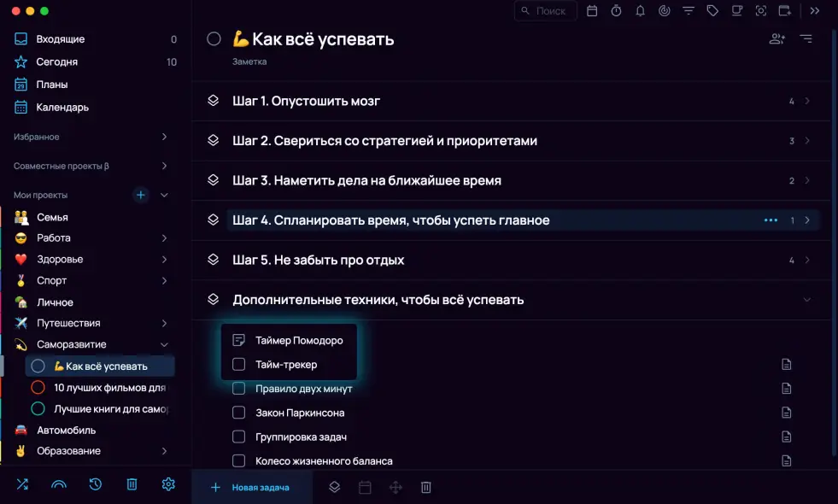Click the filter lines icon in top toolbar

point(689,11)
